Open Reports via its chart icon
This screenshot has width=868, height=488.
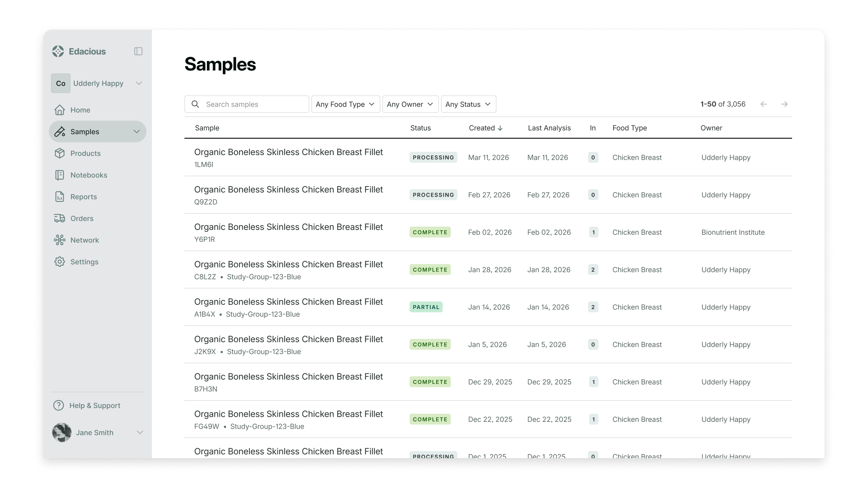[60, 197]
